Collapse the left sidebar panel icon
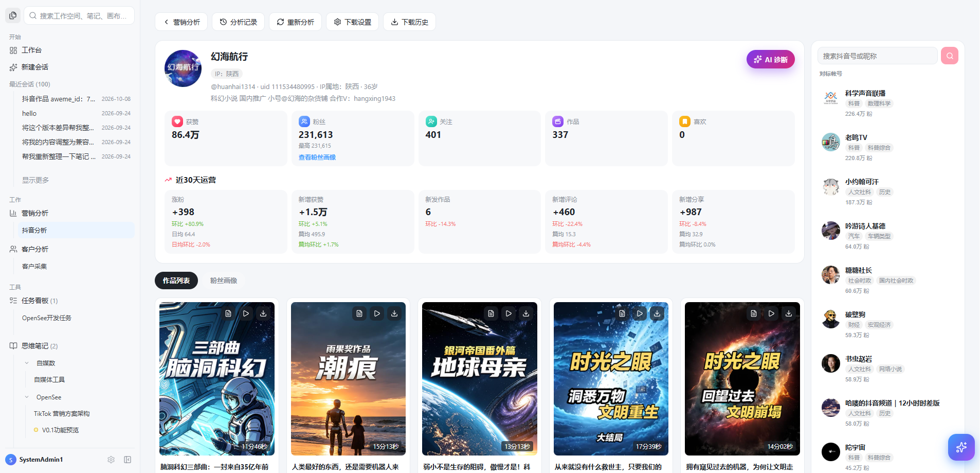The height and width of the screenshot is (473, 980). (128, 460)
